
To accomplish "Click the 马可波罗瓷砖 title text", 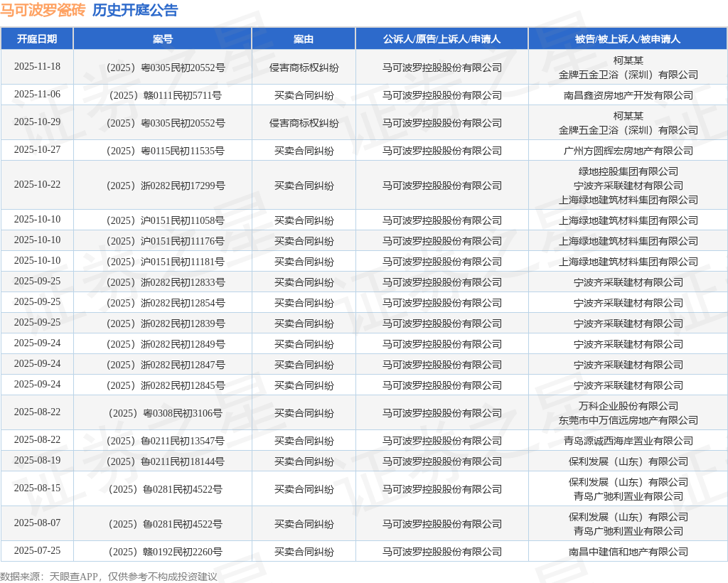I will pos(43,10).
